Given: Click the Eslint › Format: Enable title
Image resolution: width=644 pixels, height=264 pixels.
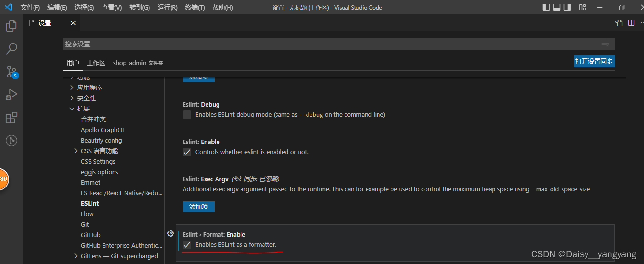Looking at the screenshot, I should [x=214, y=234].
